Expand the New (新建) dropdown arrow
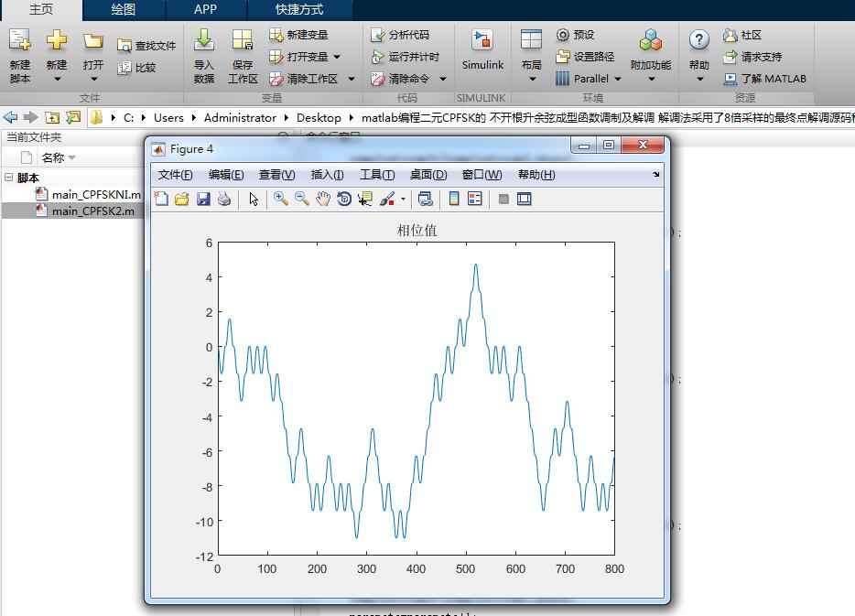 coord(57,80)
